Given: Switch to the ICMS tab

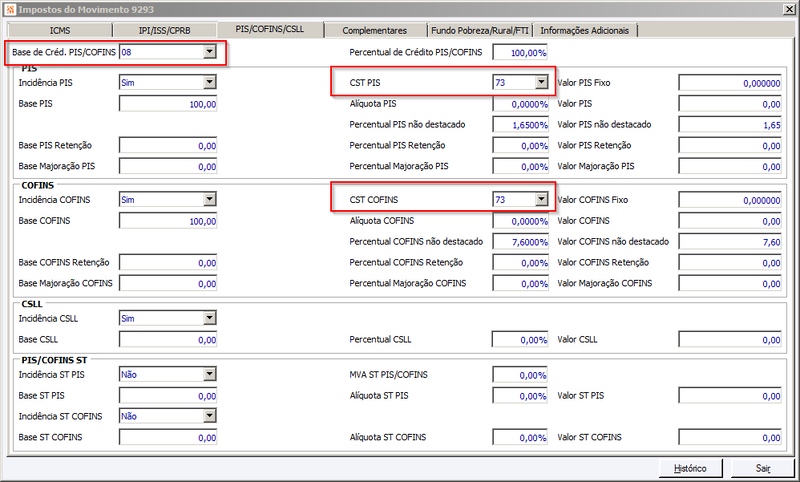Looking at the screenshot, I should coord(60,30).
